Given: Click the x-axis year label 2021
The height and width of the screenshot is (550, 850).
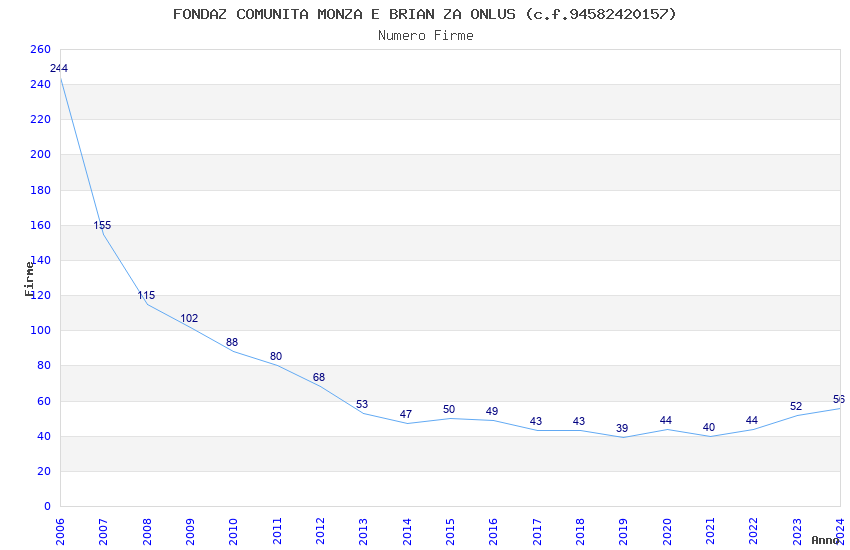Looking at the screenshot, I should [x=710, y=531].
